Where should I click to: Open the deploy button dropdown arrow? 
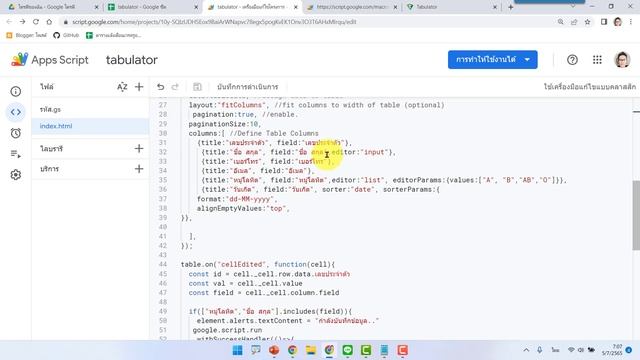point(527,60)
